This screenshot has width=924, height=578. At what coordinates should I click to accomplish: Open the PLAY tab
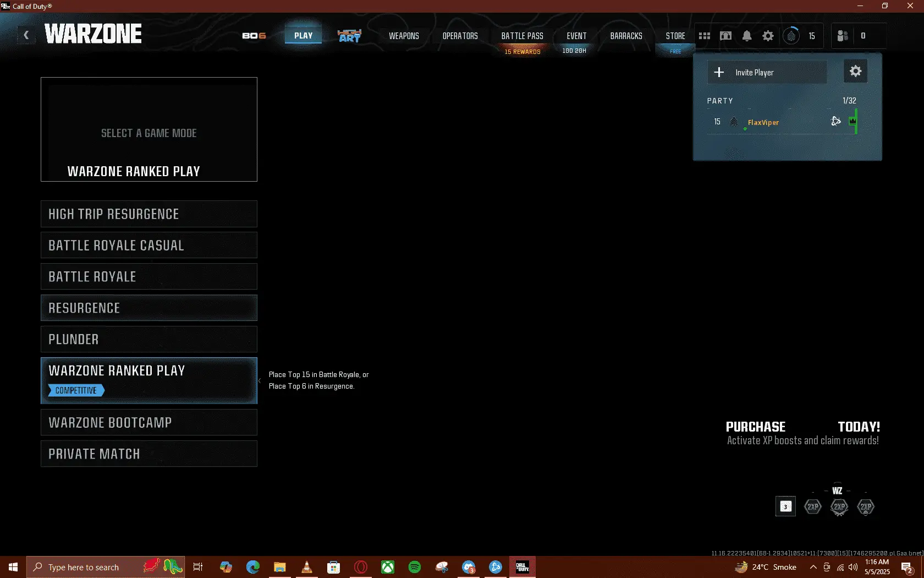pyautogui.click(x=303, y=35)
